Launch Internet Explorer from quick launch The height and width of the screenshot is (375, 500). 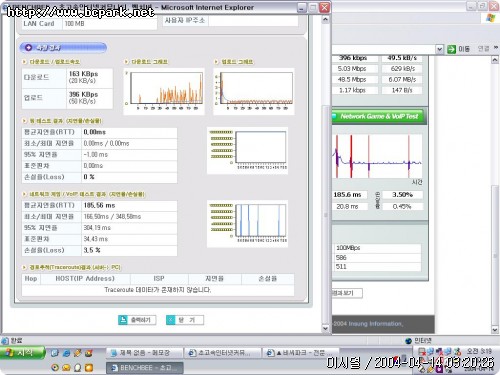(x=66, y=353)
